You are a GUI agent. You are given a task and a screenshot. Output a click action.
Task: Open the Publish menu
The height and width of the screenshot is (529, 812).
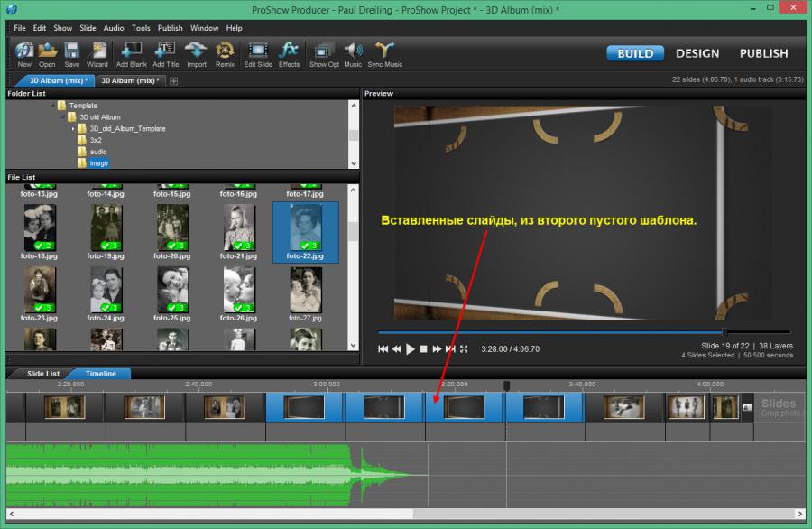170,28
